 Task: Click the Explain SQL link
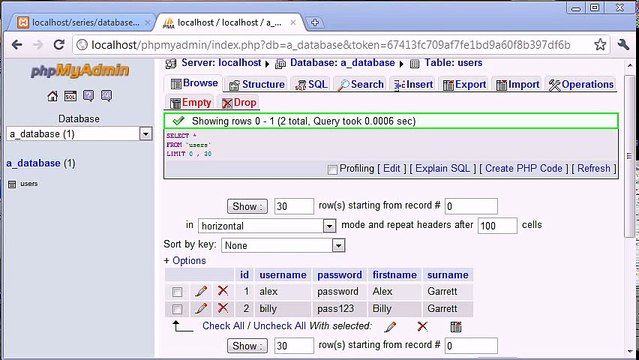(443, 168)
